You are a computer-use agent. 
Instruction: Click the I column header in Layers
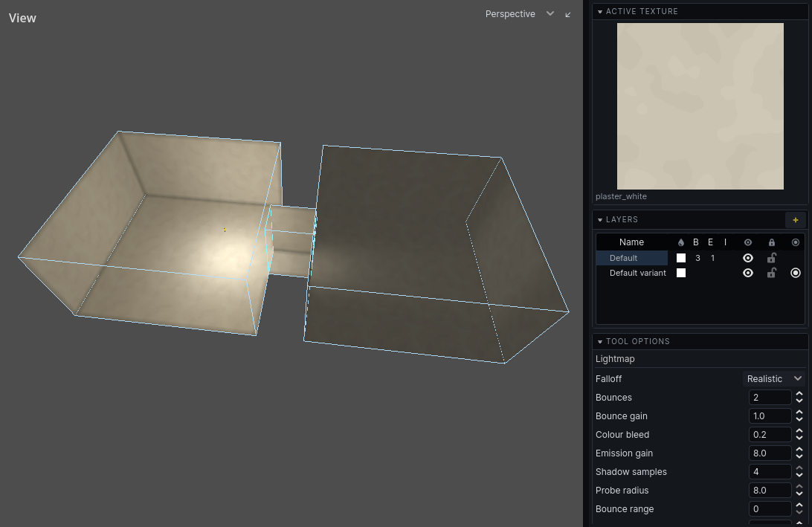725,242
